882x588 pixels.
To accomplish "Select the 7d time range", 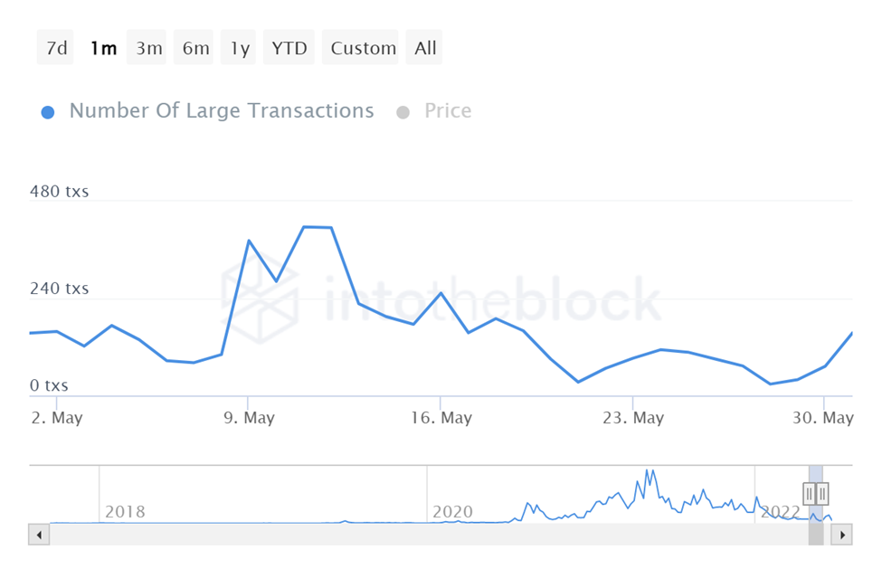I will [56, 48].
